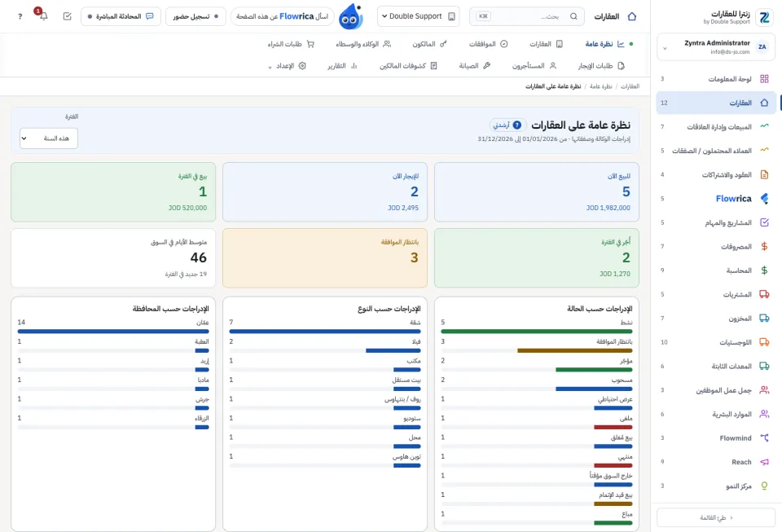Open المحاسبة in sidebar
The height and width of the screenshot is (532, 782).
[x=716, y=270]
